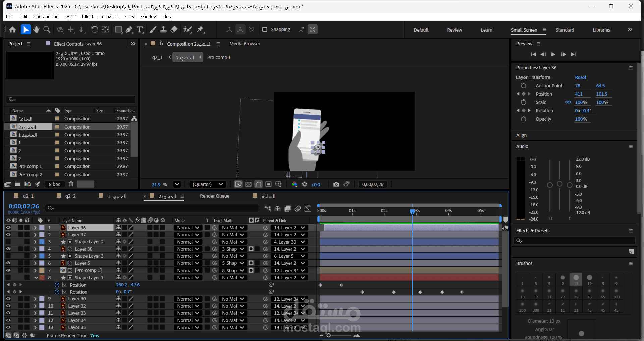Select the Pen tool

(129, 30)
